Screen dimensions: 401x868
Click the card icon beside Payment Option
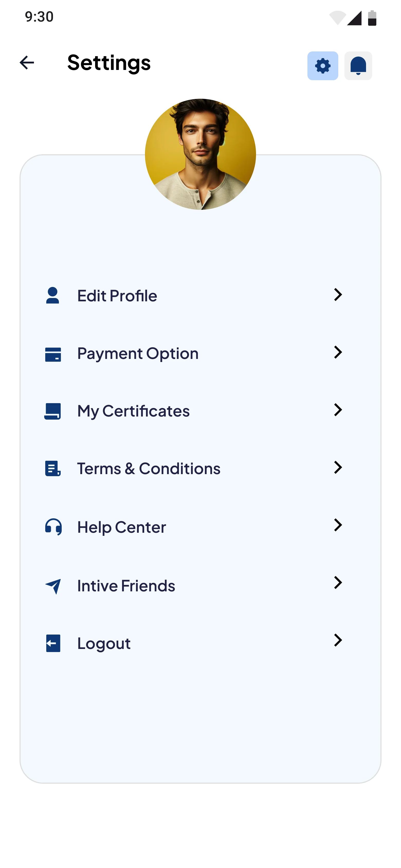[53, 355]
